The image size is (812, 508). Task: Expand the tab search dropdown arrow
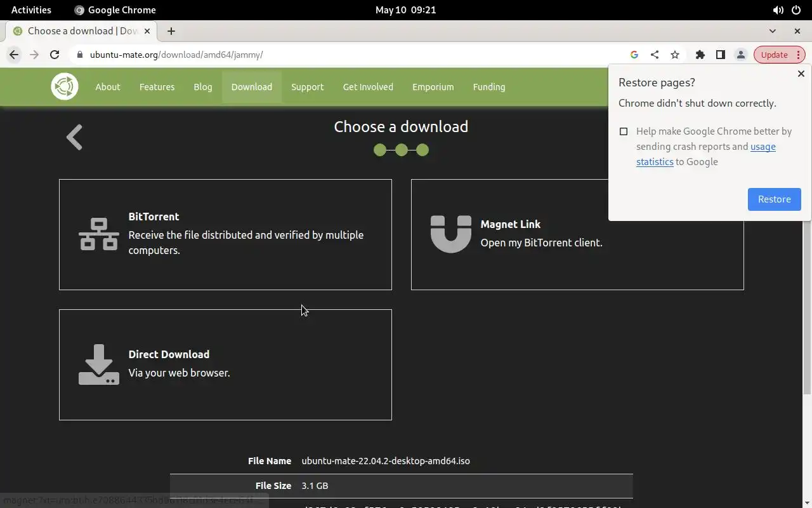(772, 30)
